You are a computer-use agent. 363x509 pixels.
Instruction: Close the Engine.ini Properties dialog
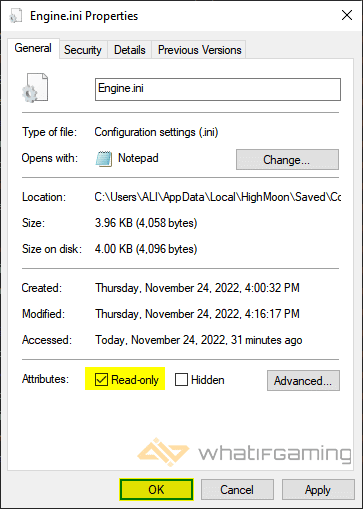coord(347,15)
